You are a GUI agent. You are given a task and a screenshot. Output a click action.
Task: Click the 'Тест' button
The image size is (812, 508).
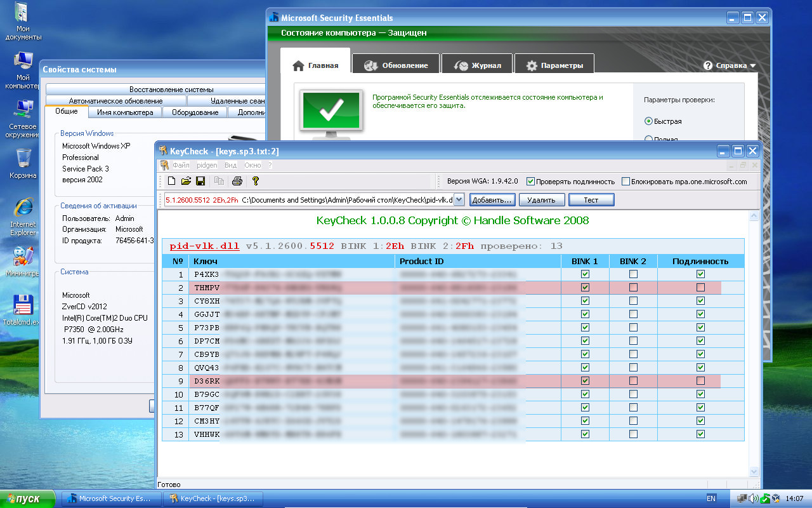point(591,200)
